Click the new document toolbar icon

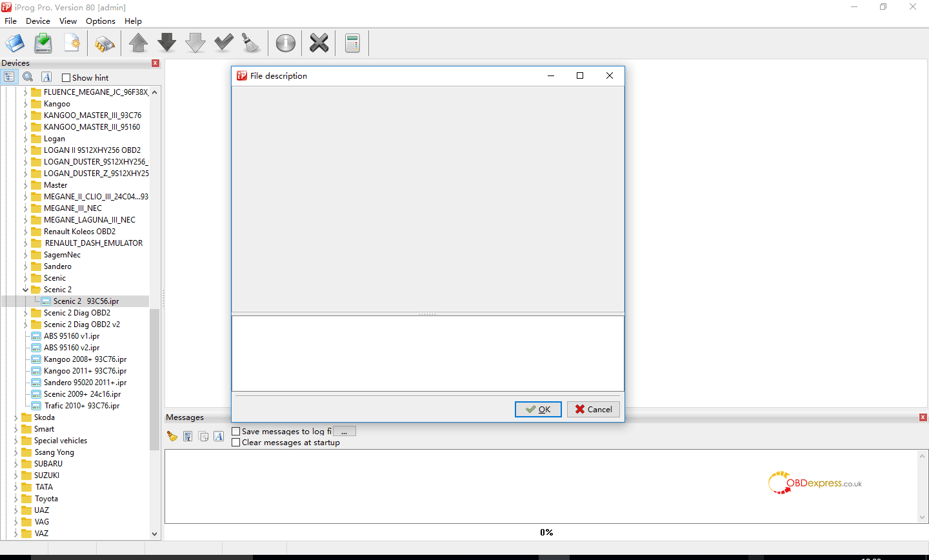(x=72, y=43)
